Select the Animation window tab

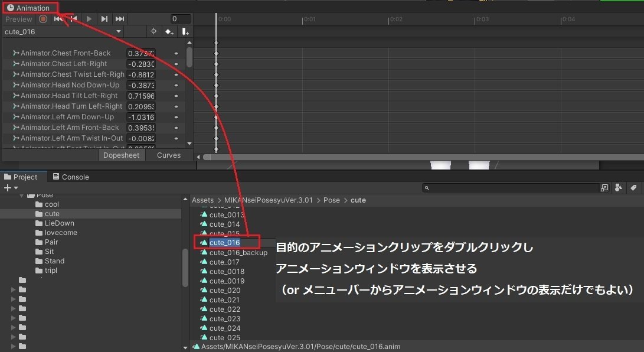coord(28,8)
